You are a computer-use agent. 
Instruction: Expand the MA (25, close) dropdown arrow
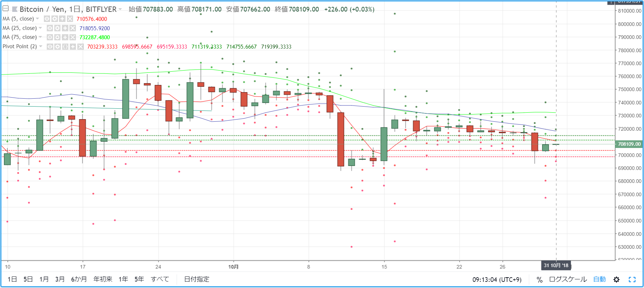(x=40, y=28)
